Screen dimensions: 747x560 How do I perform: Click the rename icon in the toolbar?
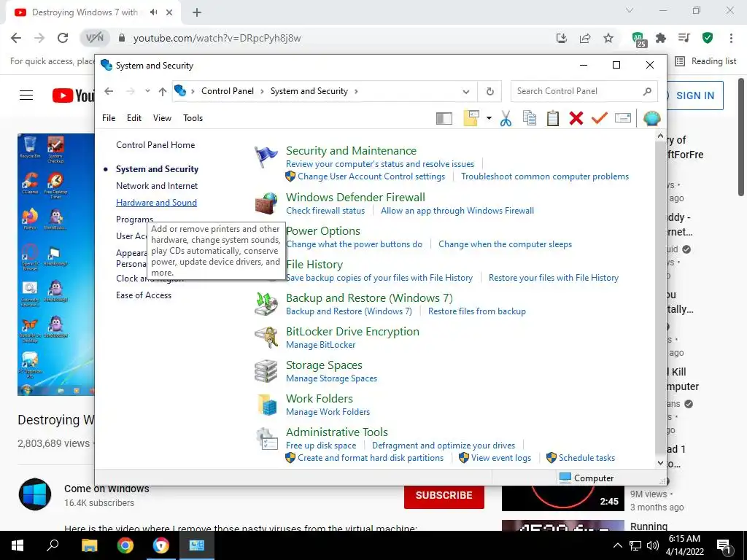(623, 117)
